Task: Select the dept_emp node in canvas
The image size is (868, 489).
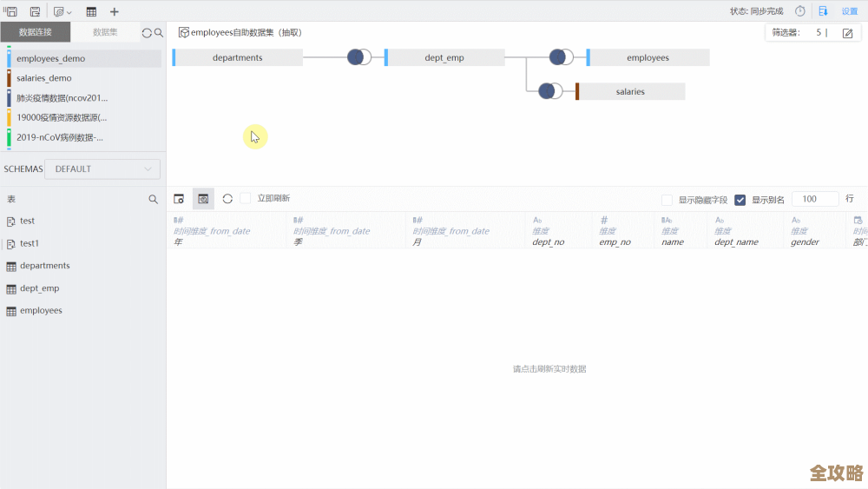Action: tap(444, 57)
